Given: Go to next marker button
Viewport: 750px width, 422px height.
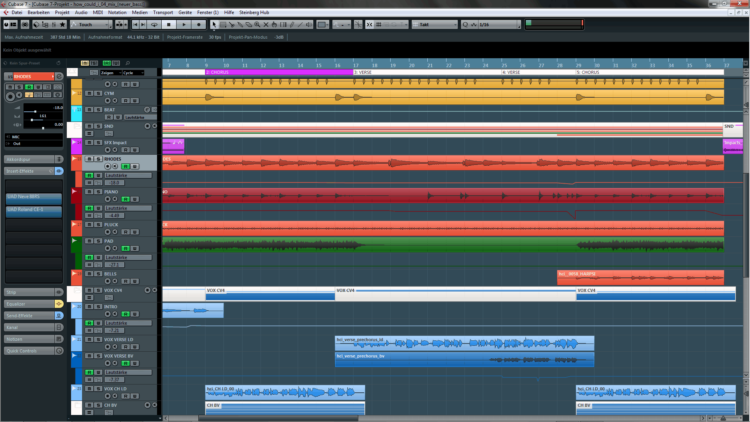Looking at the screenshot, I should (143, 24).
